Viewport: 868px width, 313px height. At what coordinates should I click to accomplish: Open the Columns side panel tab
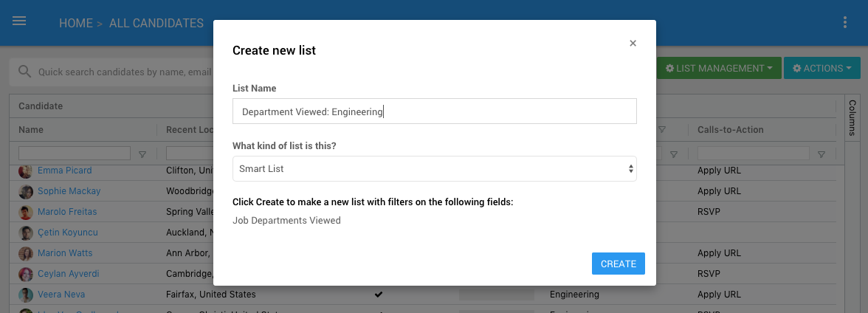[852, 118]
